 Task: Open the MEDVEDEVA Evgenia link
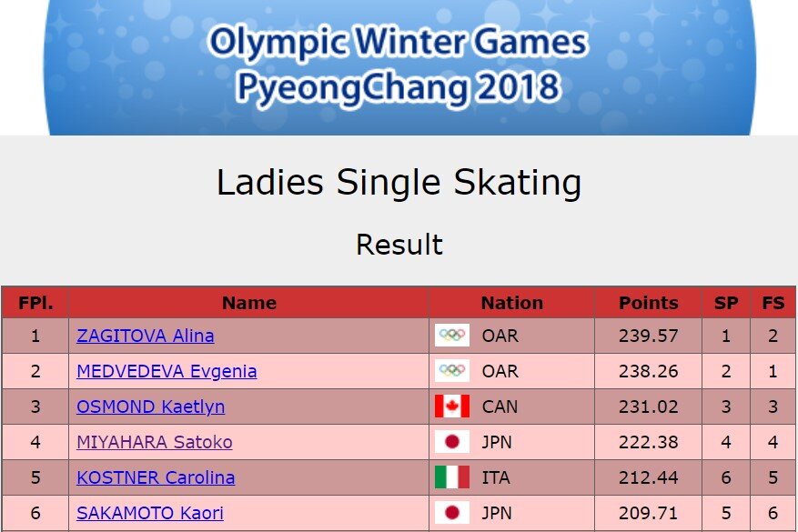[167, 371]
